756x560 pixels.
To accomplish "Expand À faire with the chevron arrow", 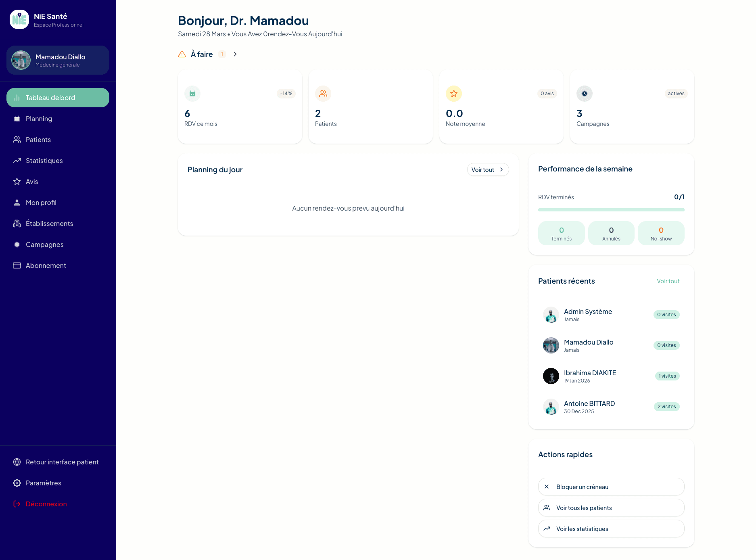I will [x=235, y=54].
